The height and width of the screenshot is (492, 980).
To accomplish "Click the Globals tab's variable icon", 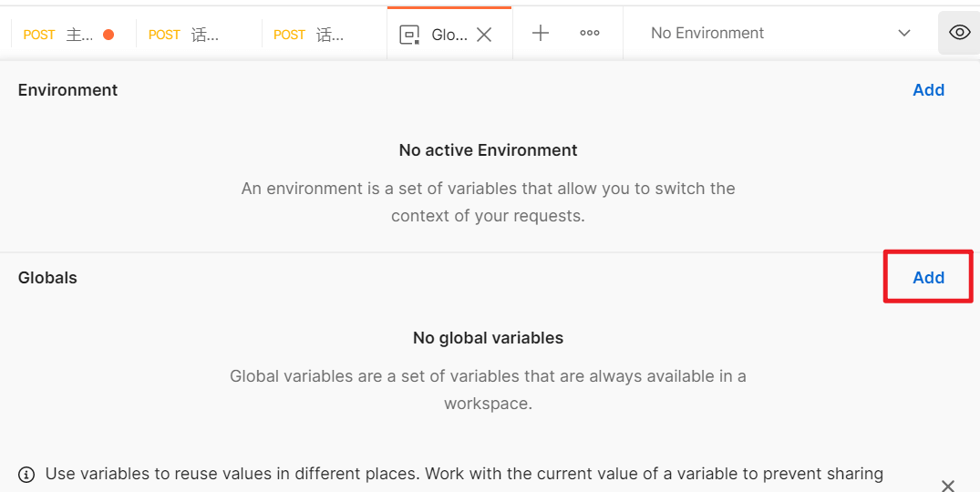I will point(410,35).
